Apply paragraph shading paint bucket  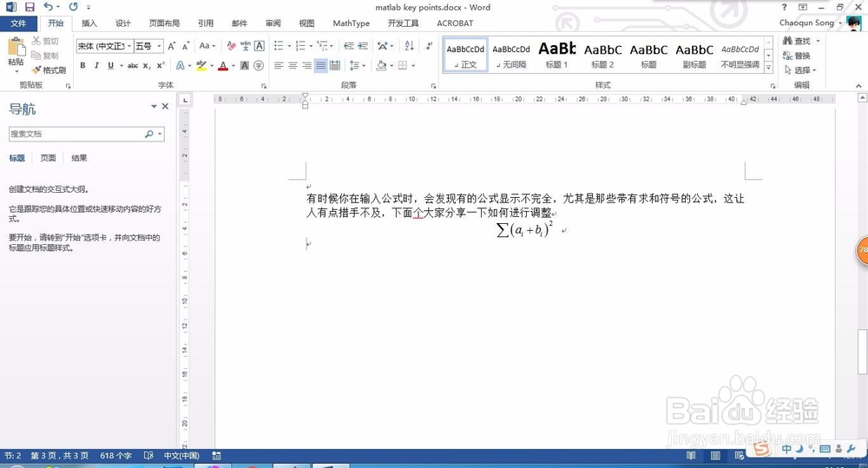381,65
